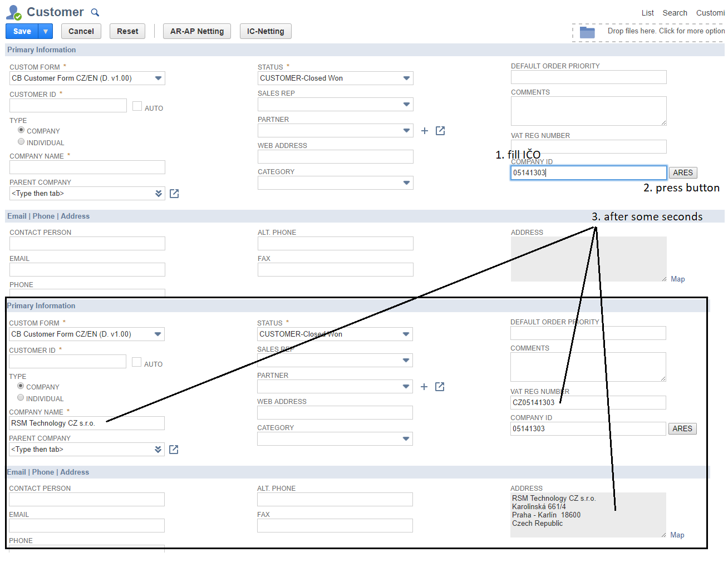
Task: Open Partner record via pop-out icon
Action: click(440, 131)
